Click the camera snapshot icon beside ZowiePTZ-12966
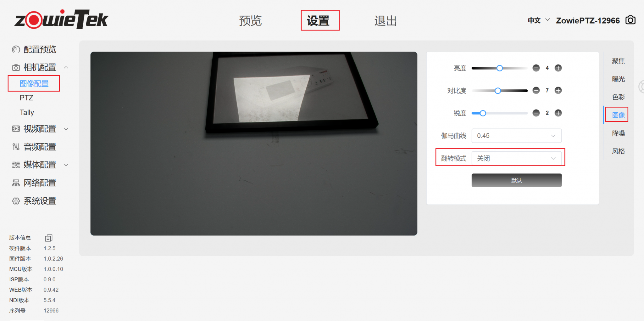 pos(630,20)
